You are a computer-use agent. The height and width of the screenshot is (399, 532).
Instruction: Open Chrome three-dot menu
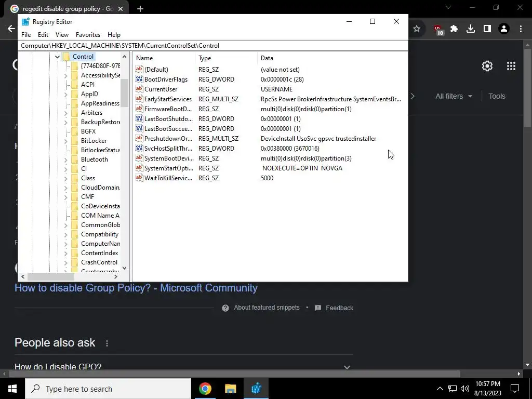point(521,29)
